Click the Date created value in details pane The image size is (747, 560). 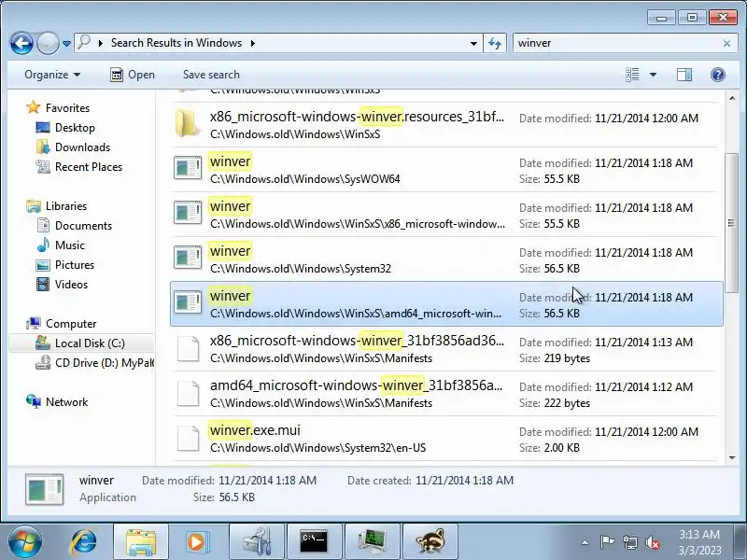coord(464,480)
